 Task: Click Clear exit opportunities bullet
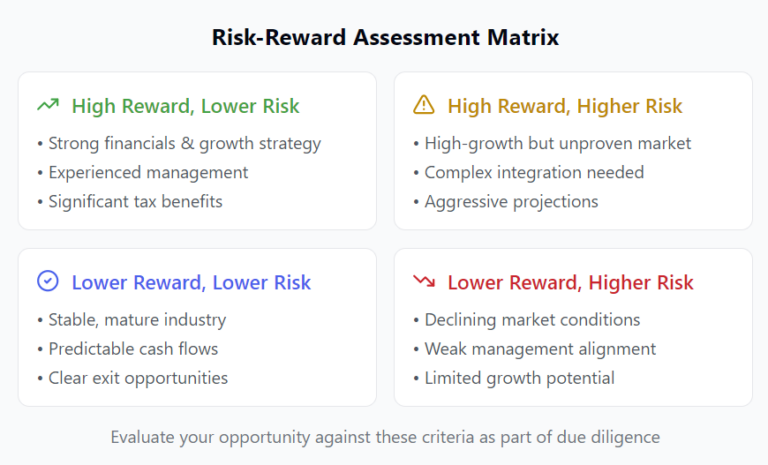[x=138, y=378]
